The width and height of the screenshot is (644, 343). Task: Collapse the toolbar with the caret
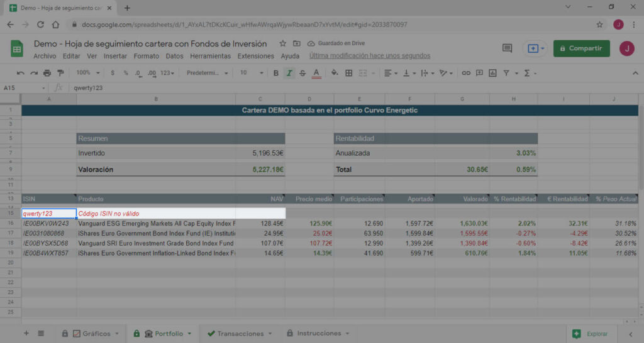click(x=635, y=73)
